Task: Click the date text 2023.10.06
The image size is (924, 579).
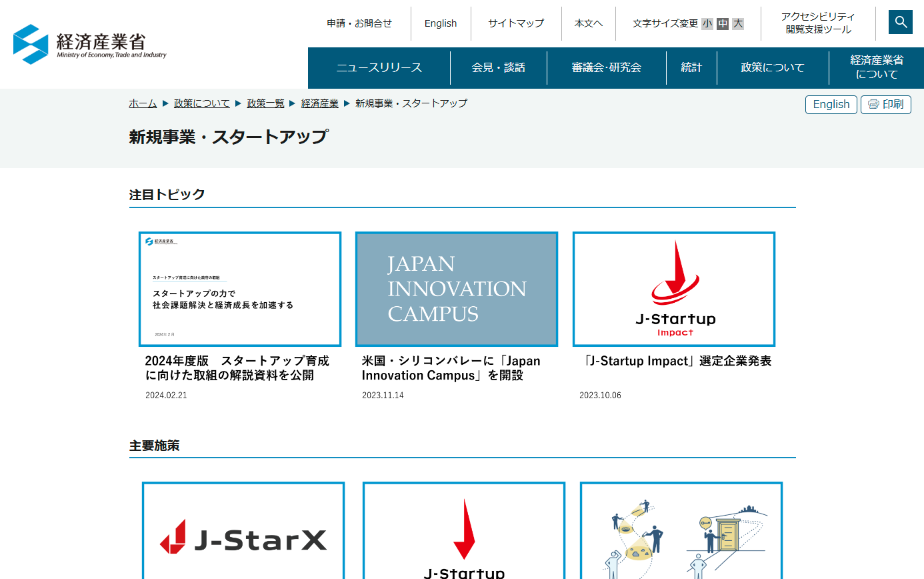Action: click(x=600, y=396)
